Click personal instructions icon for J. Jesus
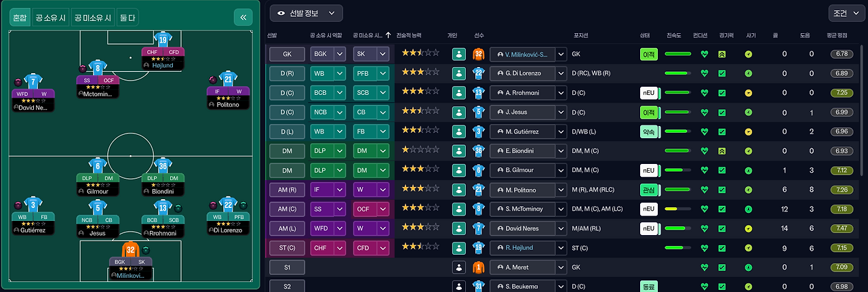The width and height of the screenshot is (868, 292). pos(459,112)
